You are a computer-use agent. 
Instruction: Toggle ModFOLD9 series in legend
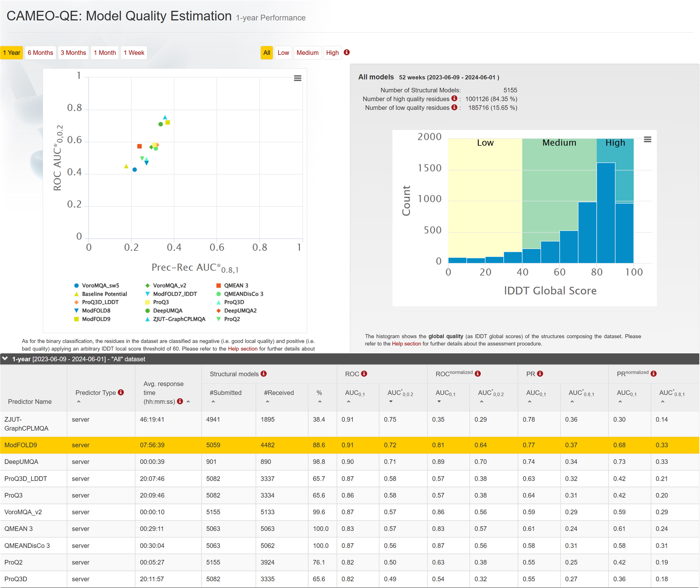click(92, 319)
